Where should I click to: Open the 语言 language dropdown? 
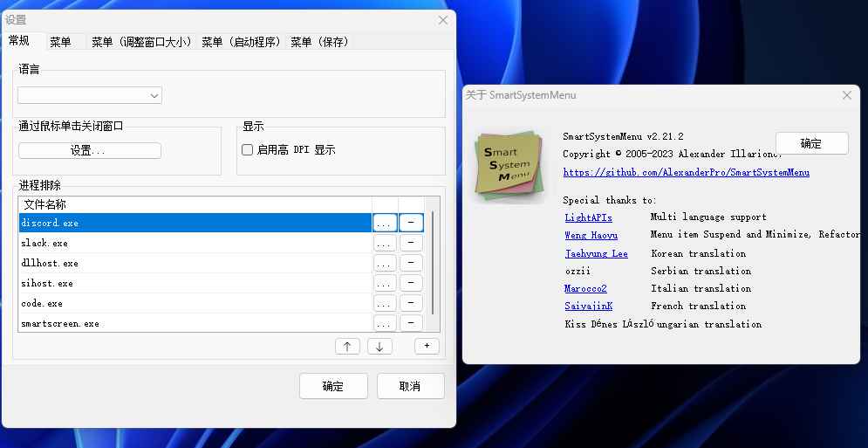[x=90, y=95]
